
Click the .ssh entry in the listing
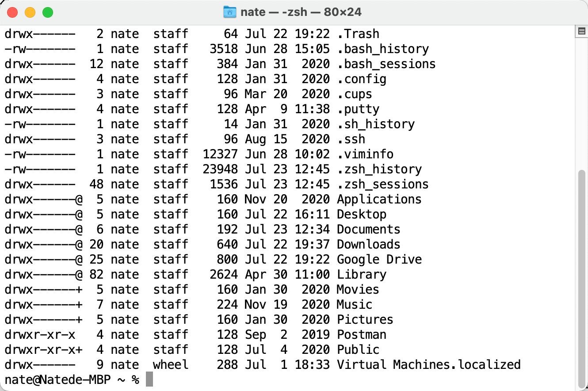(x=351, y=139)
